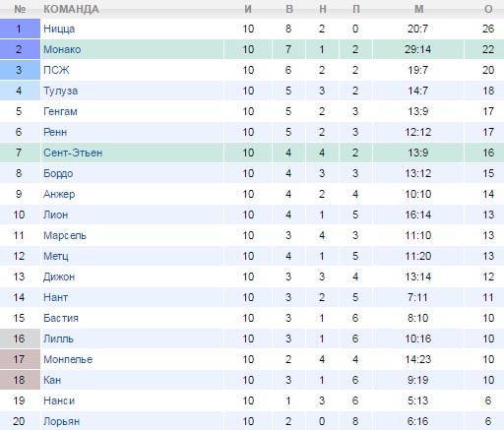Screen dimensions: 504x430
Task: Select the Бордо team name
Action: click(x=58, y=173)
